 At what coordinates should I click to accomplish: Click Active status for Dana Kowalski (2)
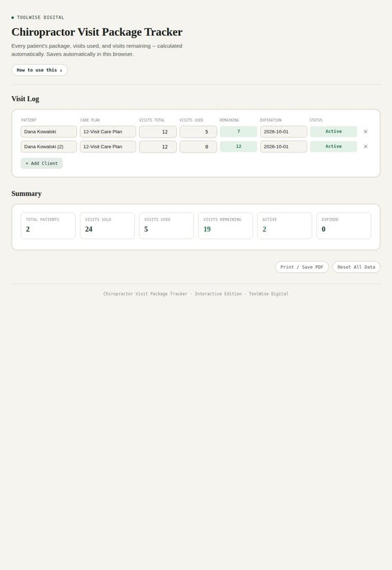point(334,146)
